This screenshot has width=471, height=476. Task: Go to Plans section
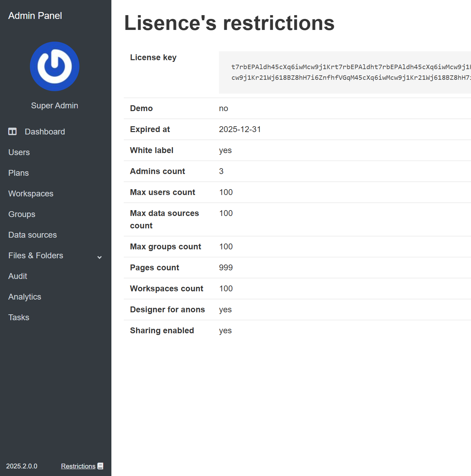click(19, 173)
